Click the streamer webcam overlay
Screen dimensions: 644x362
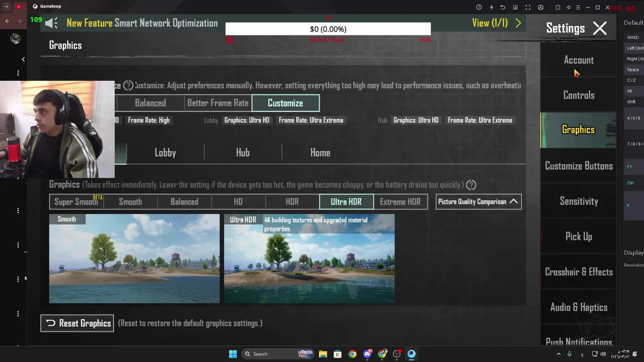[57, 130]
